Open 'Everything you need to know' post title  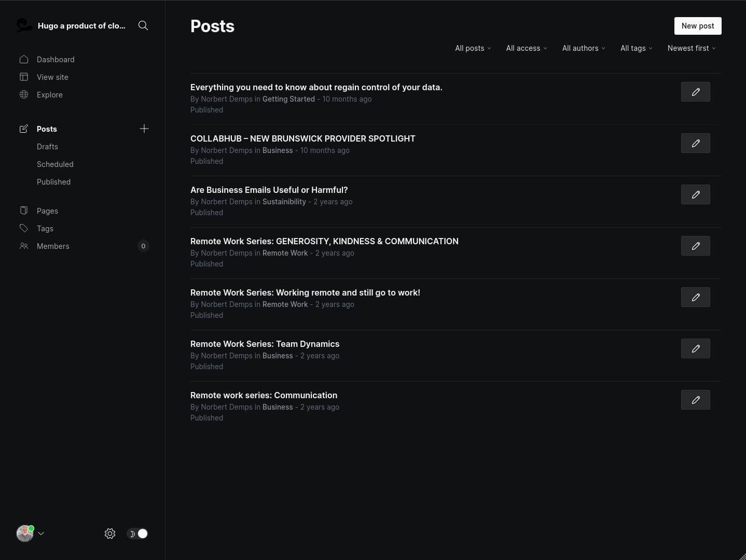tap(316, 87)
